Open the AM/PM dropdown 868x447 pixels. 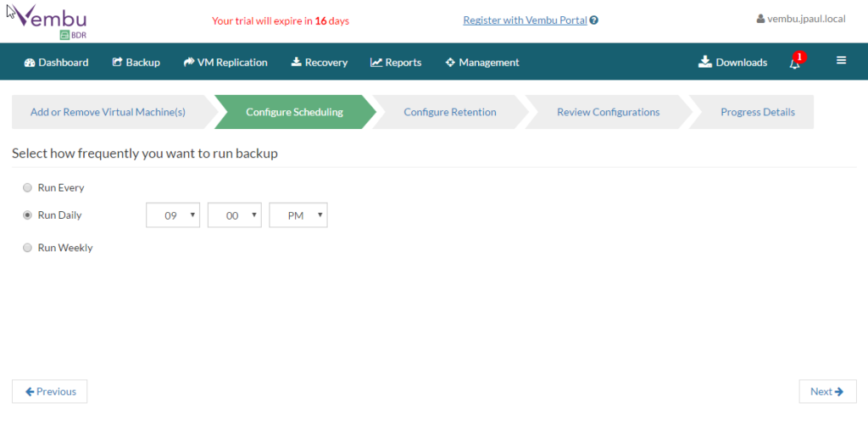click(298, 215)
